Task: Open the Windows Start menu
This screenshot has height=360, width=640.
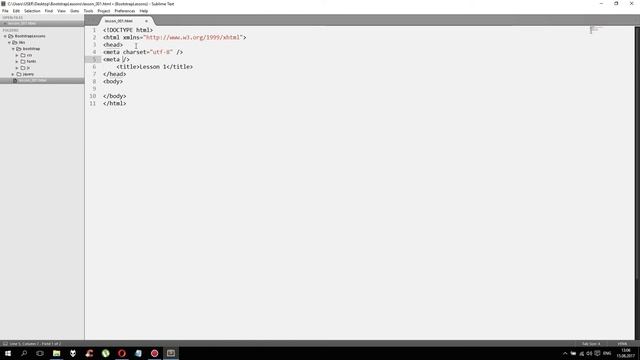Action: [x=8, y=353]
